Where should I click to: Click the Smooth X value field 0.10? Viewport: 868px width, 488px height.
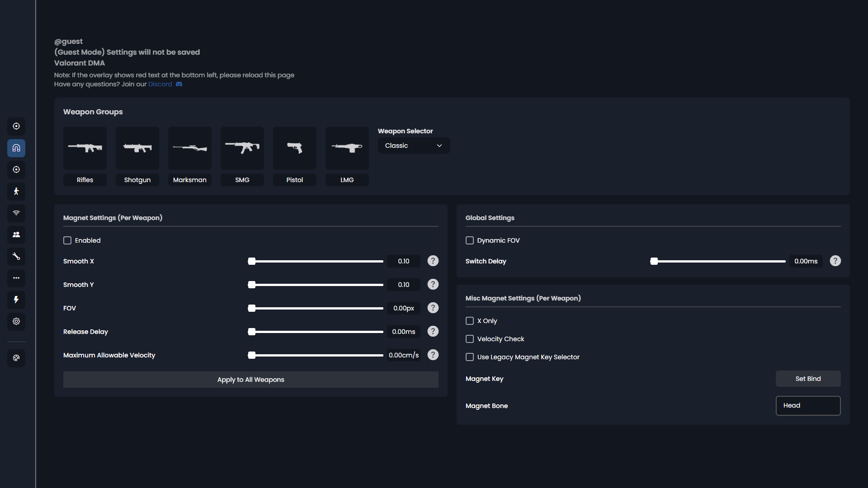[404, 262]
